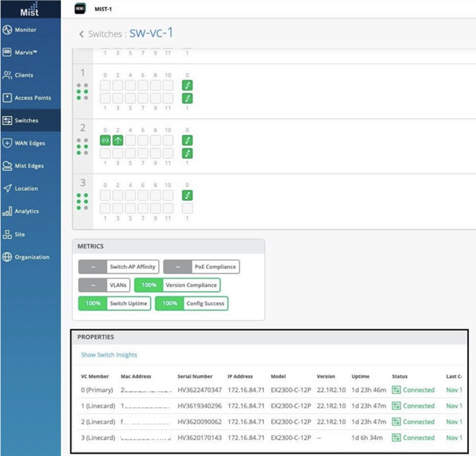
Task: Select member 1 uplink port 0
Action: pos(187,86)
